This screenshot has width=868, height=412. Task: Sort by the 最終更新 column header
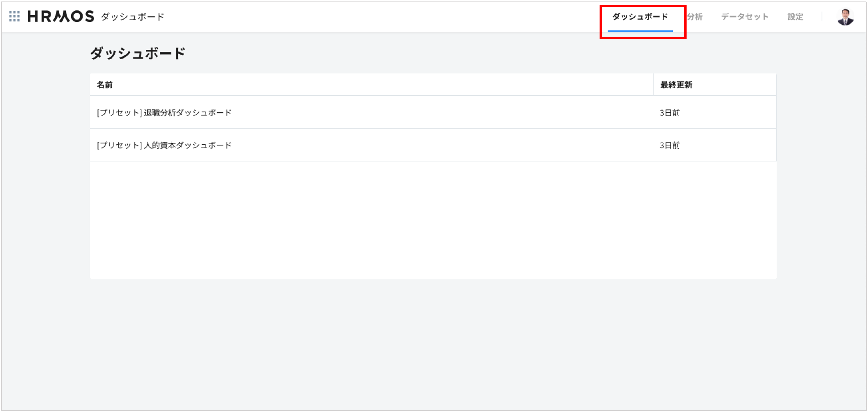click(x=676, y=85)
